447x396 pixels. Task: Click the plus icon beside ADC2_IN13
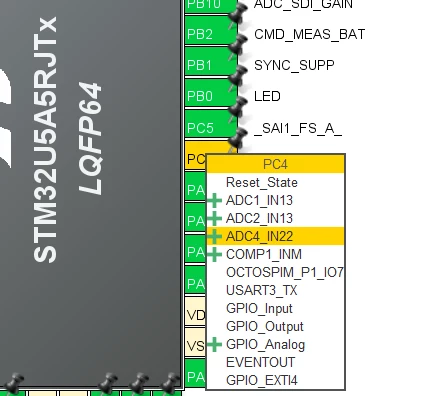click(x=214, y=218)
